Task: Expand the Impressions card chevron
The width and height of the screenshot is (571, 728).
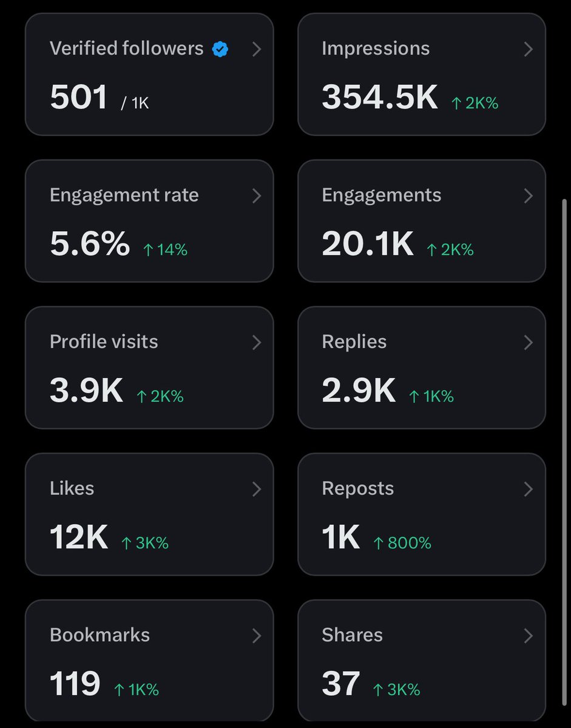Action: pyautogui.click(x=529, y=49)
